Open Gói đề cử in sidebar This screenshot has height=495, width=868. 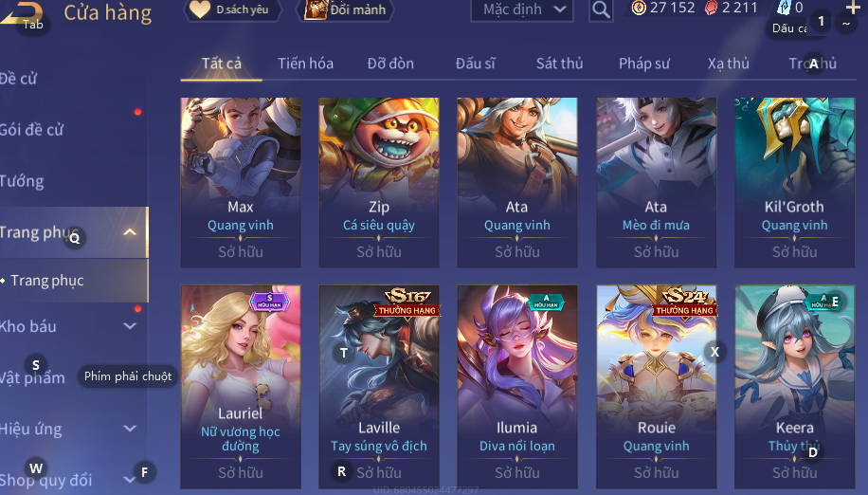click(31, 130)
